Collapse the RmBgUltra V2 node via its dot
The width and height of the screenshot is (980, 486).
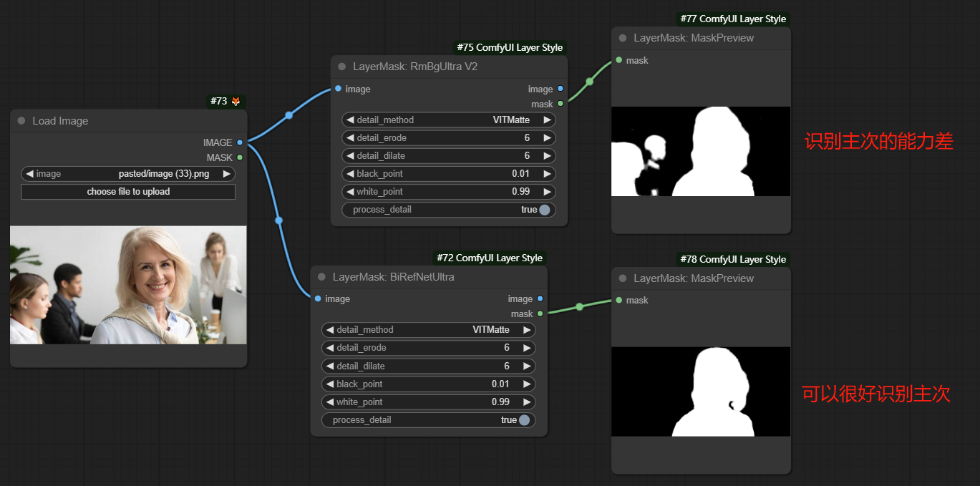pyautogui.click(x=341, y=67)
